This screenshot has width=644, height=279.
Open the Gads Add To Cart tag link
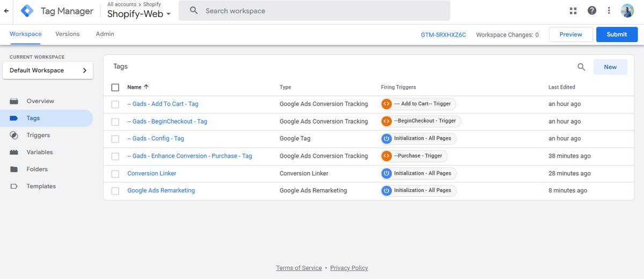tap(163, 104)
